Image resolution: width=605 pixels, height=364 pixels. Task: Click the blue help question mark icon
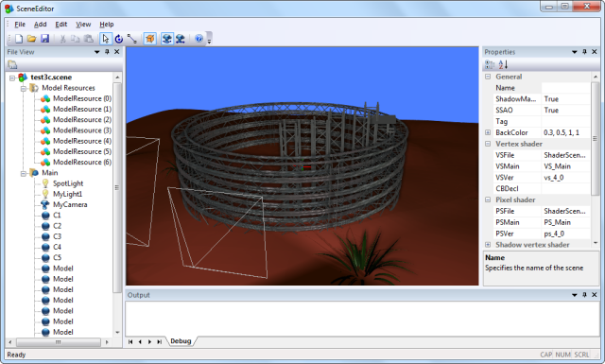tap(199, 39)
